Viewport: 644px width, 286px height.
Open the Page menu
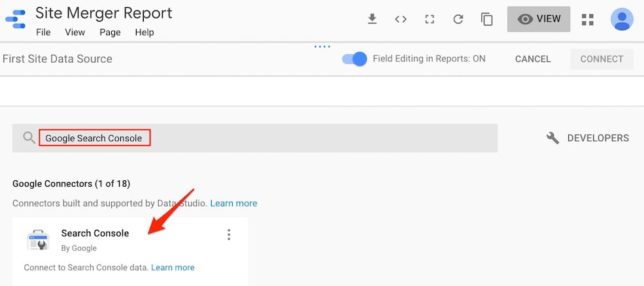coord(110,32)
